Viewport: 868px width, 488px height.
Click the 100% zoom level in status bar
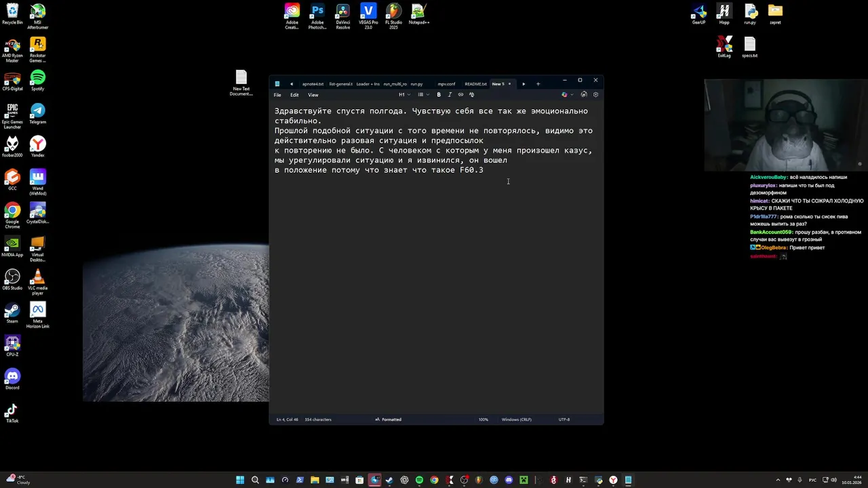tap(484, 420)
